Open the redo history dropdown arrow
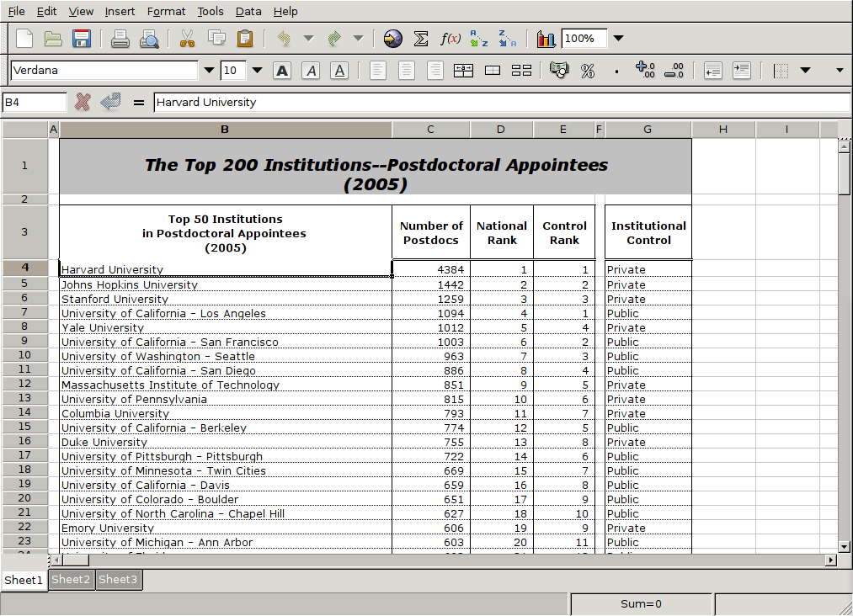The width and height of the screenshot is (853, 616). click(x=358, y=39)
